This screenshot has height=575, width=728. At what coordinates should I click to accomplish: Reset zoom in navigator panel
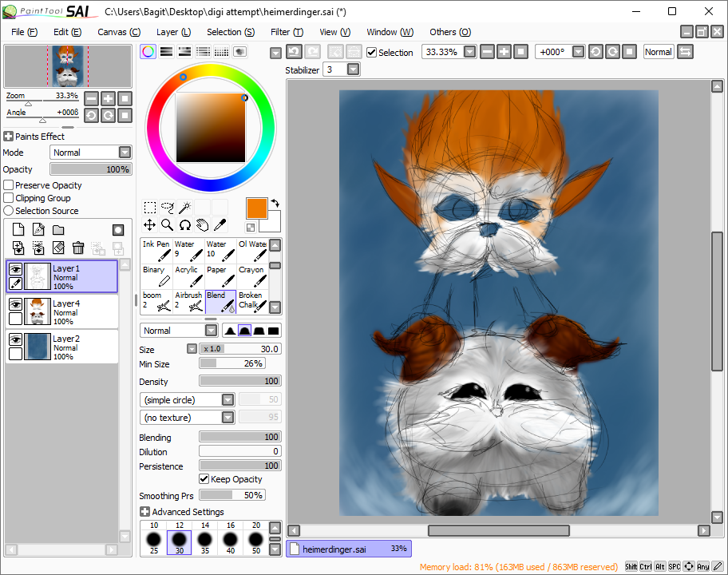coord(125,98)
